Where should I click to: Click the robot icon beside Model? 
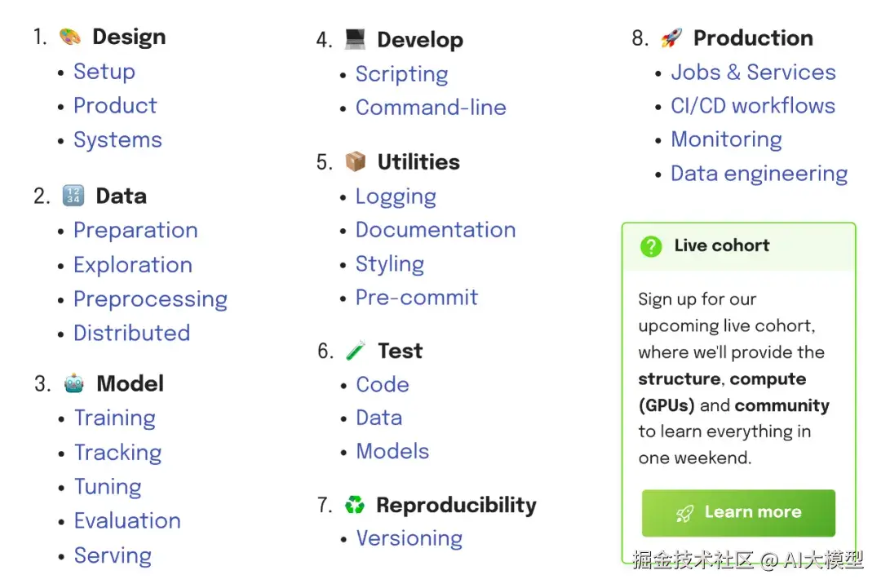coord(74,384)
